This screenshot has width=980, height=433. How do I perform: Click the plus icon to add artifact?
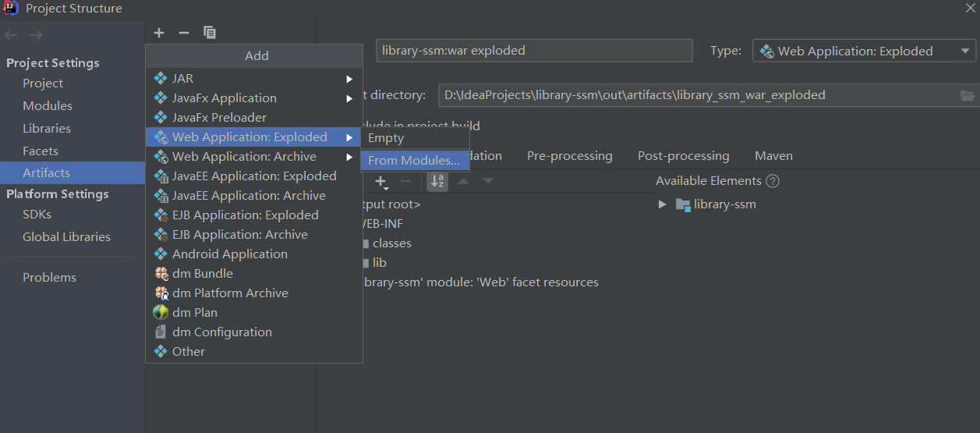(159, 33)
